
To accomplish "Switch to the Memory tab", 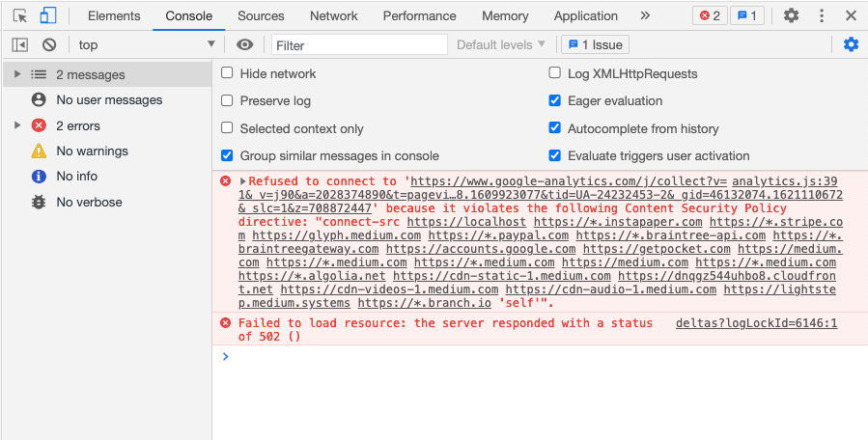I will [505, 16].
